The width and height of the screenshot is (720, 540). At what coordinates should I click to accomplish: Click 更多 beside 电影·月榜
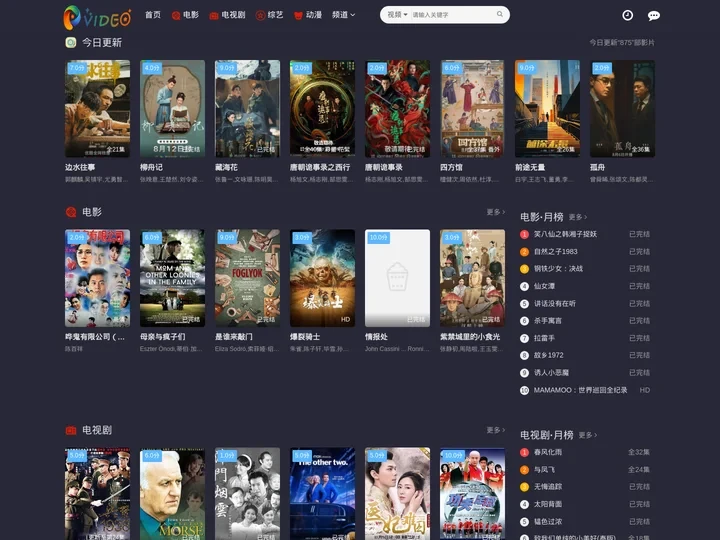(578, 217)
